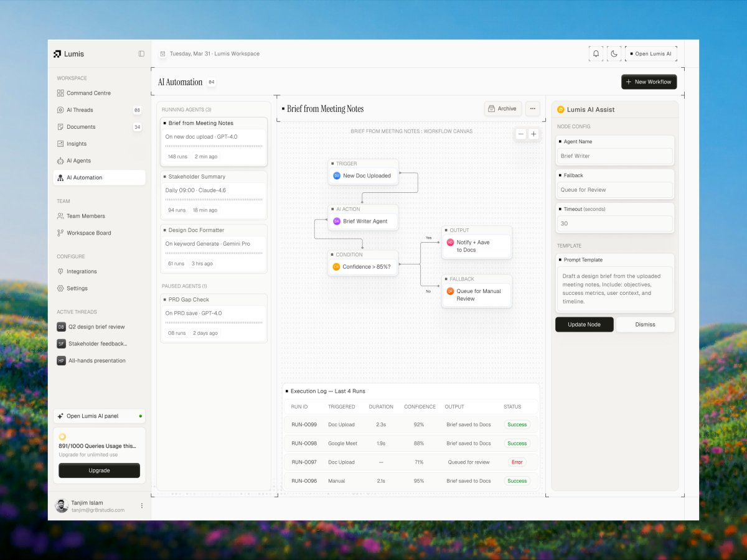The height and width of the screenshot is (560, 747).
Task: Click the Lumis logo icon
Action: coord(57,54)
